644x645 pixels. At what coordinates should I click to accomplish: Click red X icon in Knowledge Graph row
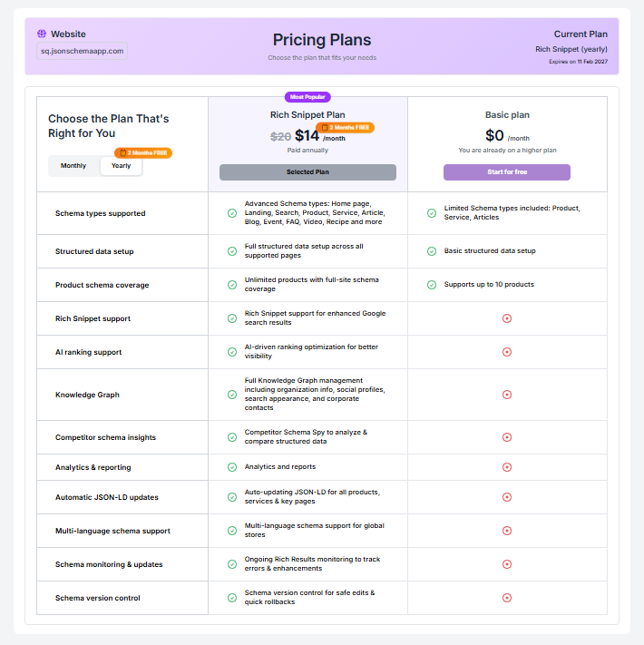coord(507,395)
